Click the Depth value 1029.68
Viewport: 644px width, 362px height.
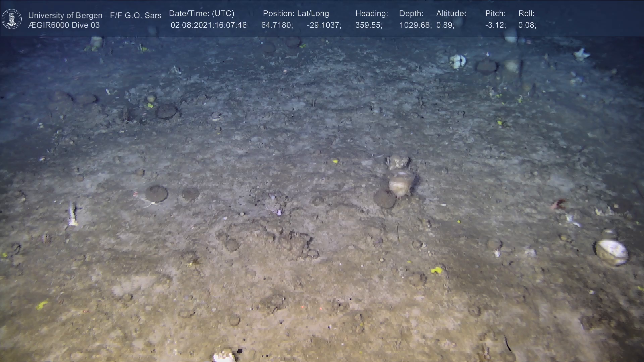(x=415, y=25)
